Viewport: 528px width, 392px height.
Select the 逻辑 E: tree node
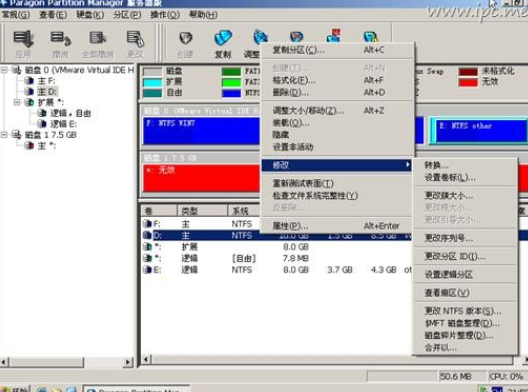point(59,124)
